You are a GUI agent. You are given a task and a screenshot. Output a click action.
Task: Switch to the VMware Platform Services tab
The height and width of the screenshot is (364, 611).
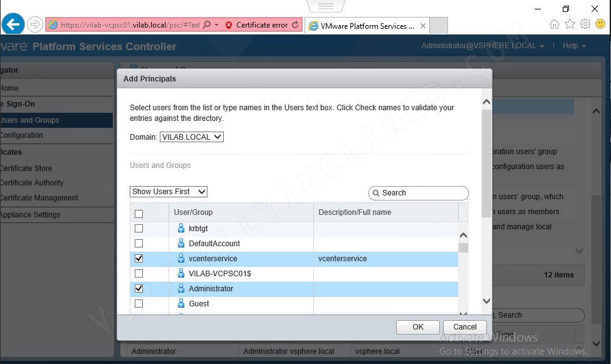(x=367, y=26)
